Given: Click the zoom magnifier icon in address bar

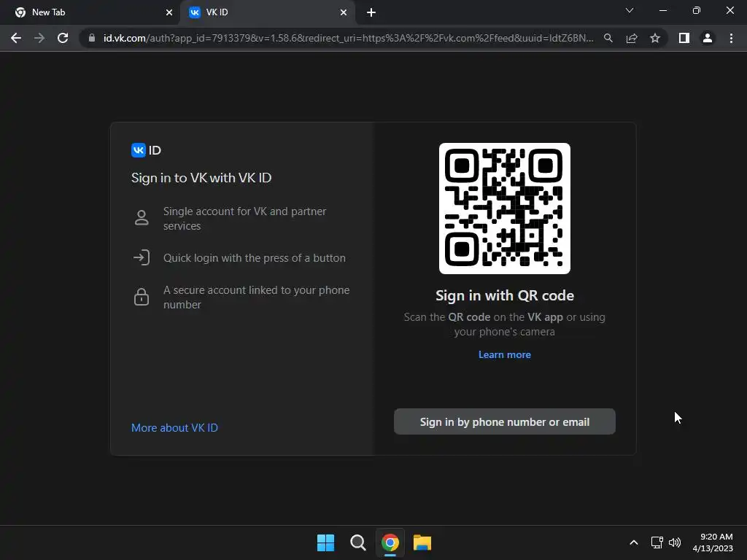Looking at the screenshot, I should pyautogui.click(x=608, y=38).
